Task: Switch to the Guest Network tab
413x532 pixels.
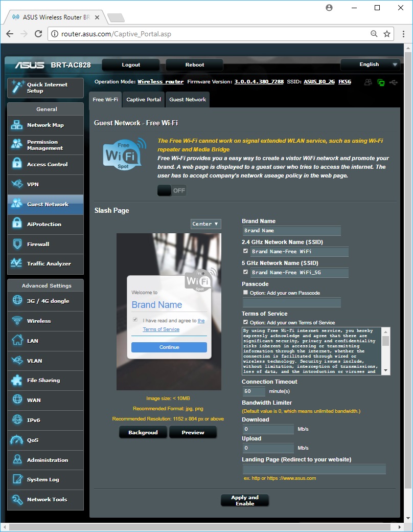Action: tap(188, 100)
